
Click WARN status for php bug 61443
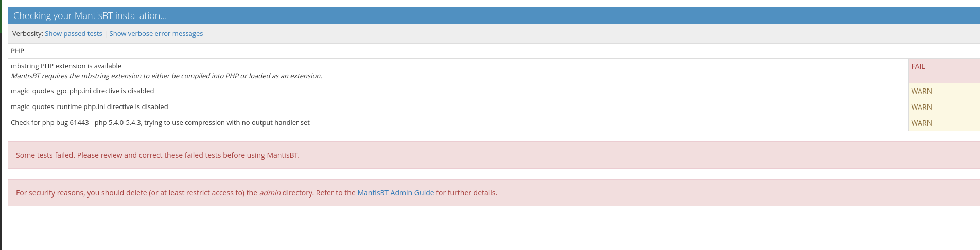944,123
